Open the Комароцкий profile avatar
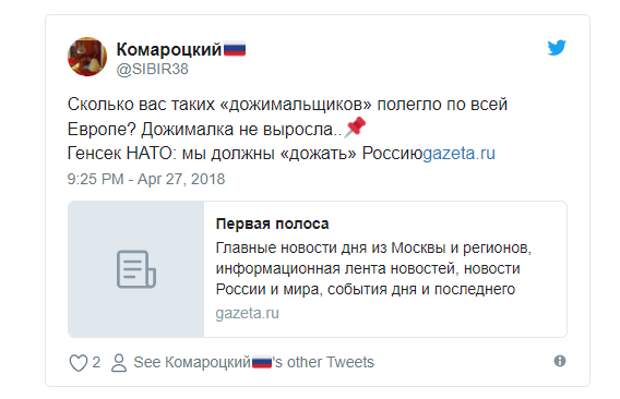This screenshot has height=399, width=620. 87,57
